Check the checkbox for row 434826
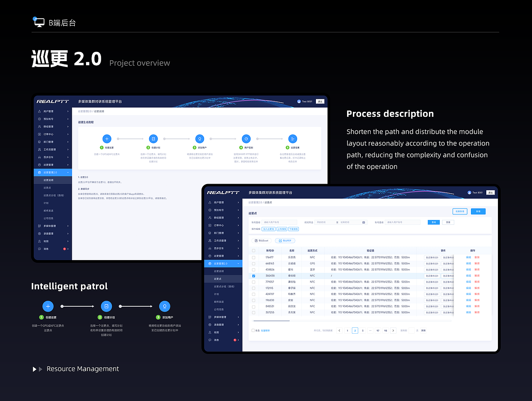Viewport: 532px width, 401px height. click(254, 270)
